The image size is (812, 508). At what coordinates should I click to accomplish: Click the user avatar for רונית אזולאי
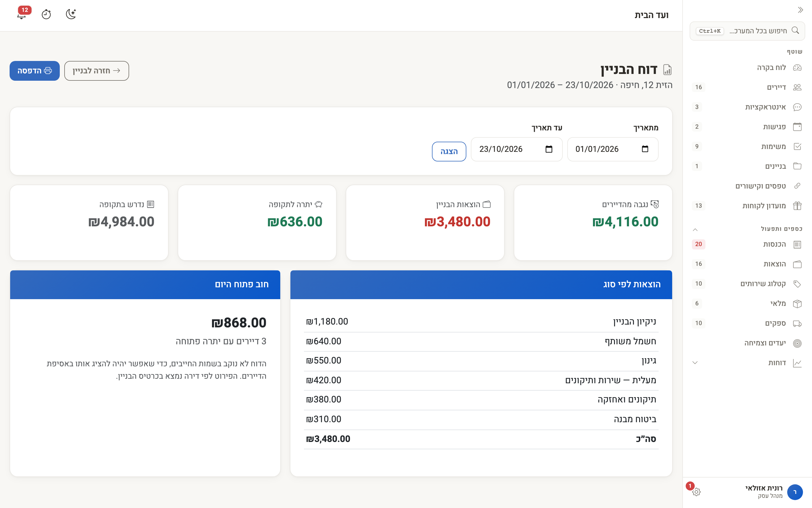click(795, 492)
